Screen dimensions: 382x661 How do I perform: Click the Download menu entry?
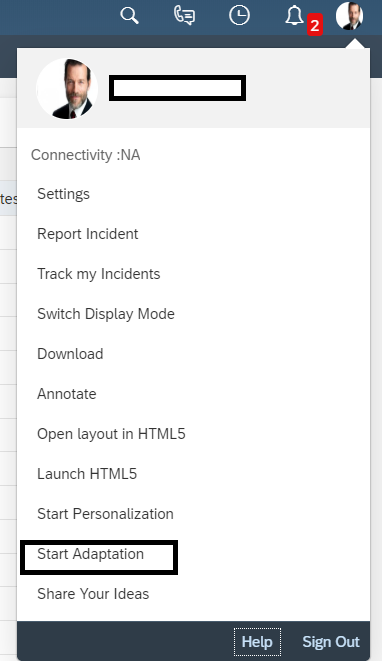tap(70, 354)
